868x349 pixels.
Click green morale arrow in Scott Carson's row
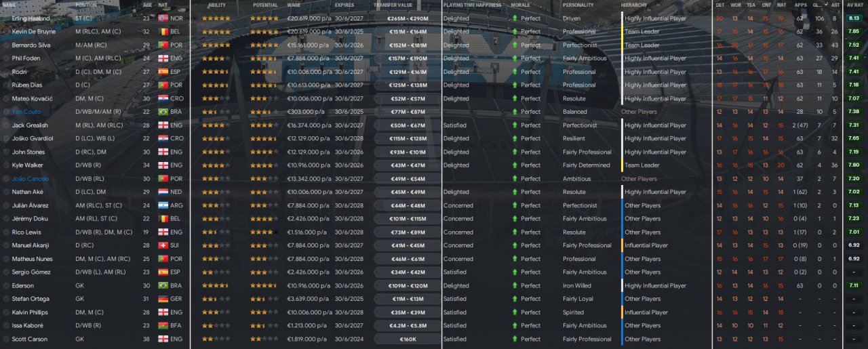(515, 340)
